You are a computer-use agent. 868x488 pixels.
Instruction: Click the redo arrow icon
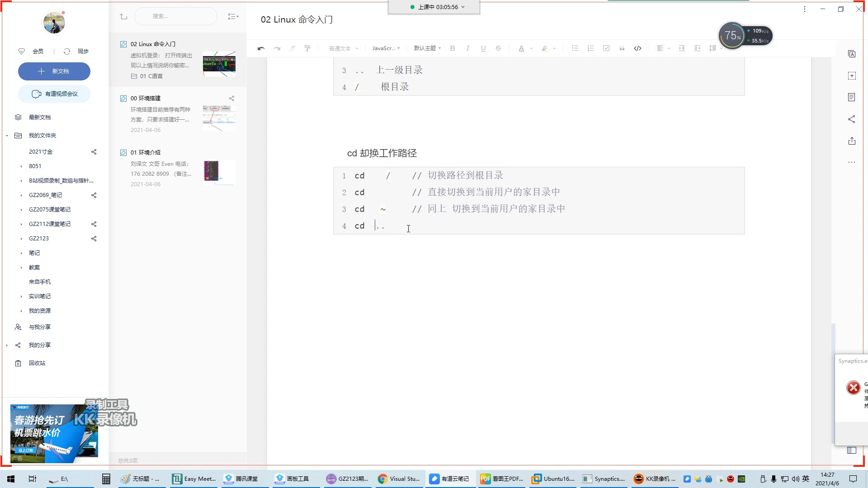tap(277, 48)
